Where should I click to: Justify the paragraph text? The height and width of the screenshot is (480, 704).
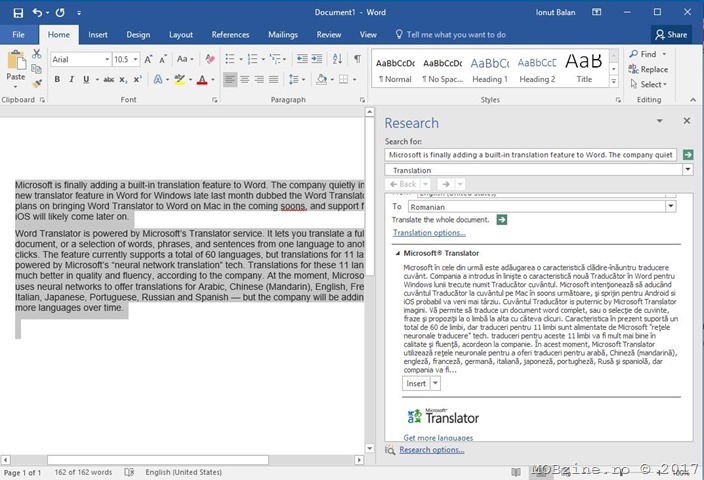273,79
